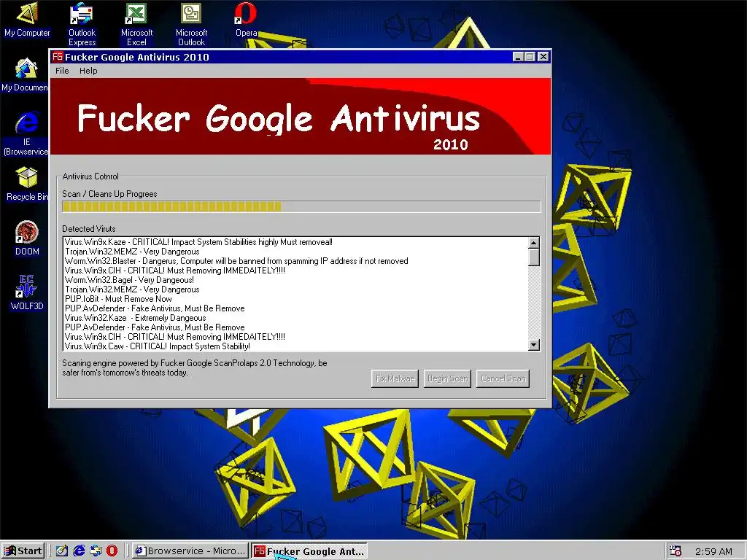747x560 pixels.
Task: Launch DOOM from the desktop
Action: tap(27, 238)
